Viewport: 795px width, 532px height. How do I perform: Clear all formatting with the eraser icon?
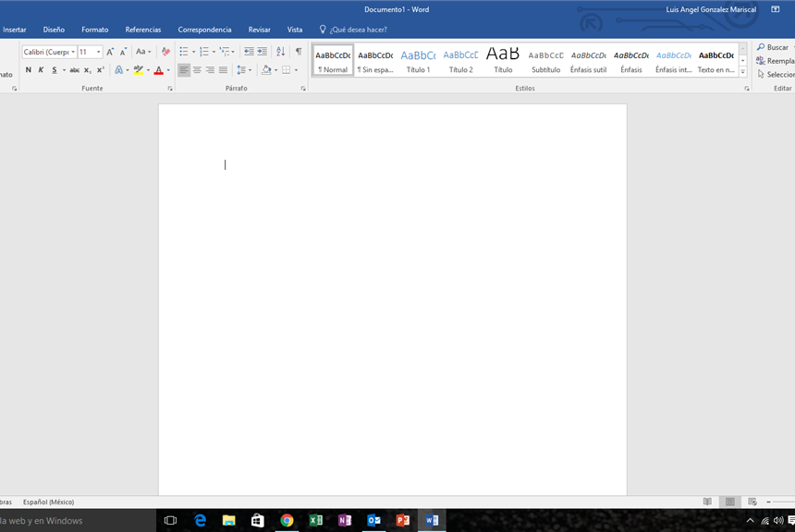tap(165, 52)
